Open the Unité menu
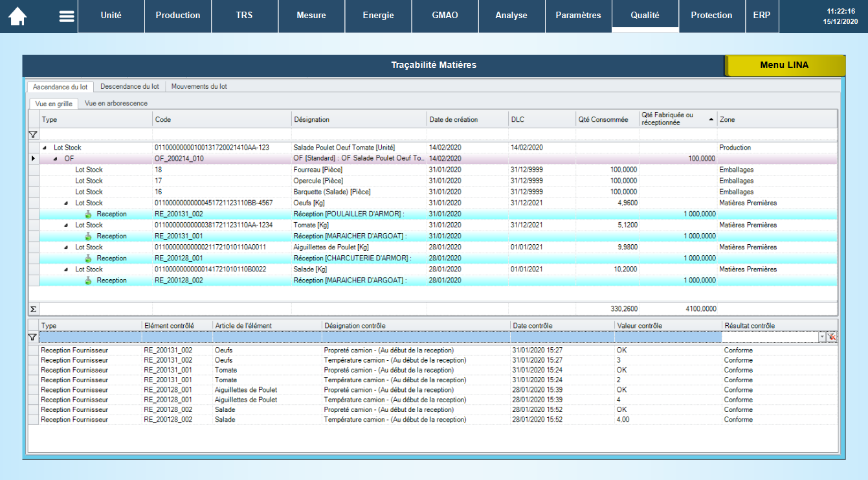This screenshot has width=868, height=480. click(x=111, y=16)
